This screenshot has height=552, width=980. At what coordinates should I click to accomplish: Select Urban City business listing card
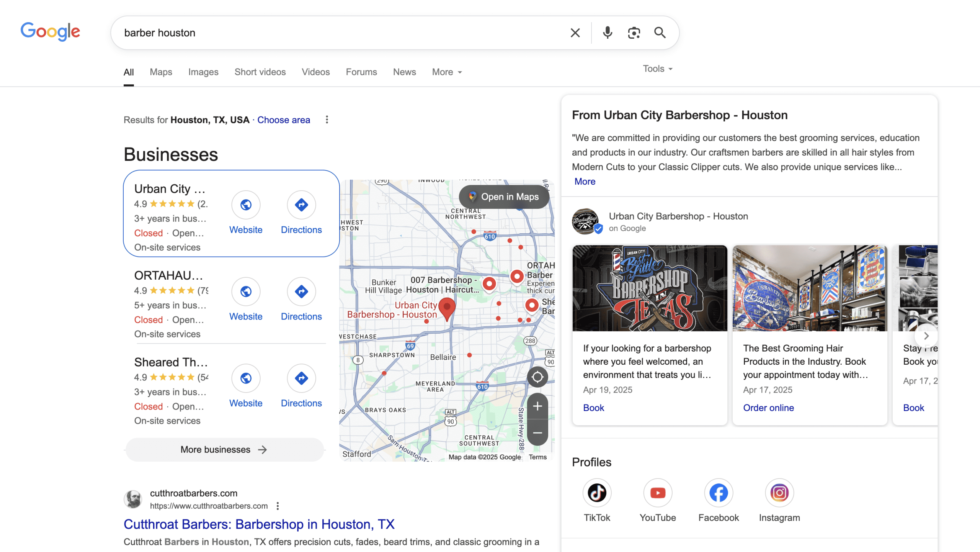point(231,213)
